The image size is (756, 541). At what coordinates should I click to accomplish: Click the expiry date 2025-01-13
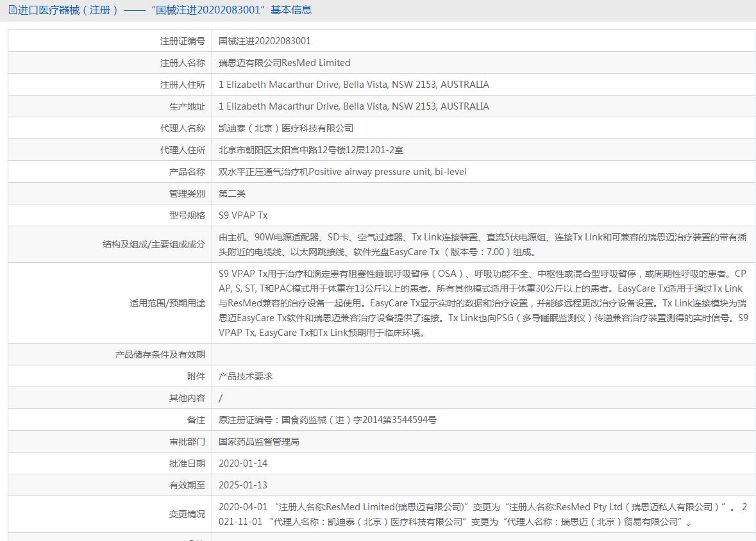coord(243,485)
